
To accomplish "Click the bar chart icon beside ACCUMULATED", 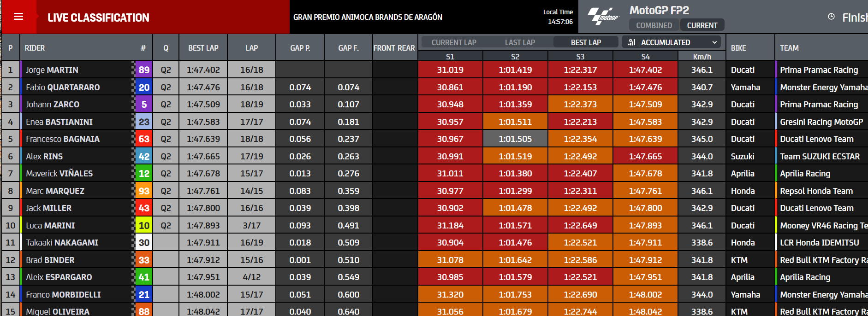I will click(x=632, y=42).
